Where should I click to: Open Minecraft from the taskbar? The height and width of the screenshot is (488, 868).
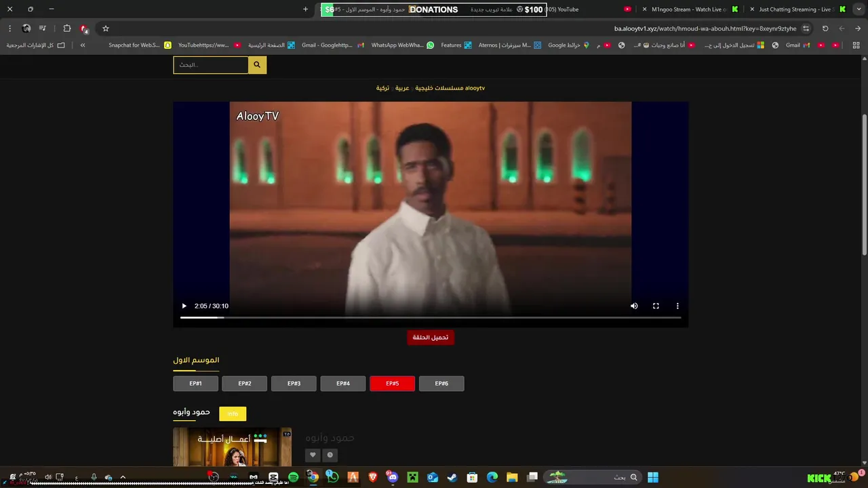412,477
